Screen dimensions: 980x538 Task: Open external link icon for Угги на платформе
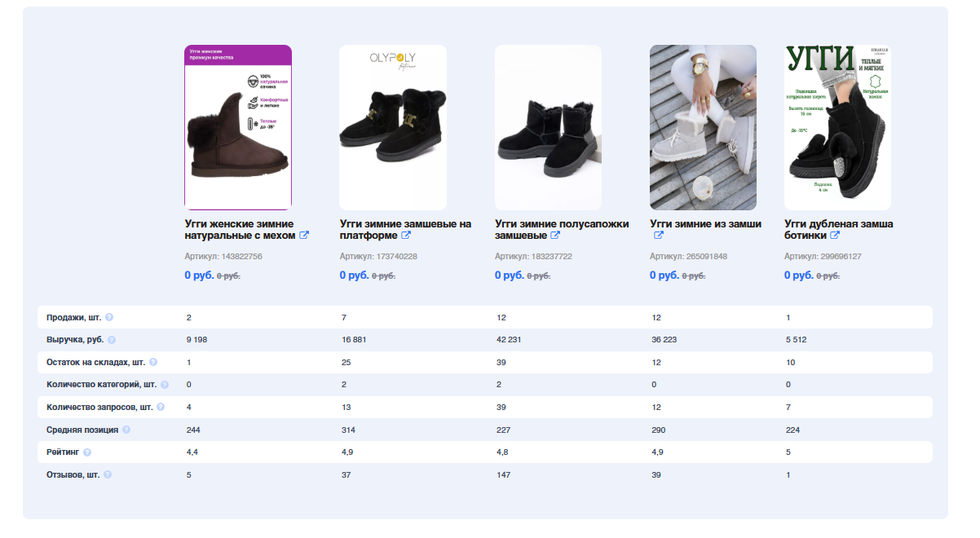pyautogui.click(x=405, y=236)
